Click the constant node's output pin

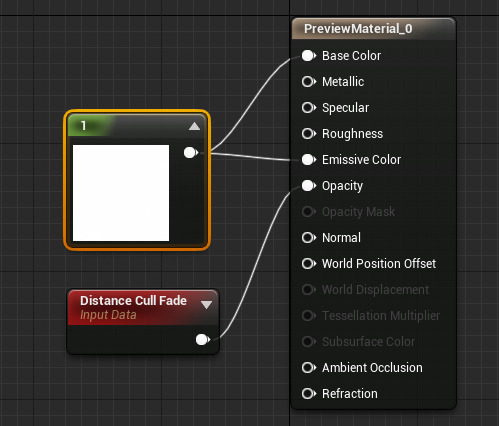click(x=191, y=153)
